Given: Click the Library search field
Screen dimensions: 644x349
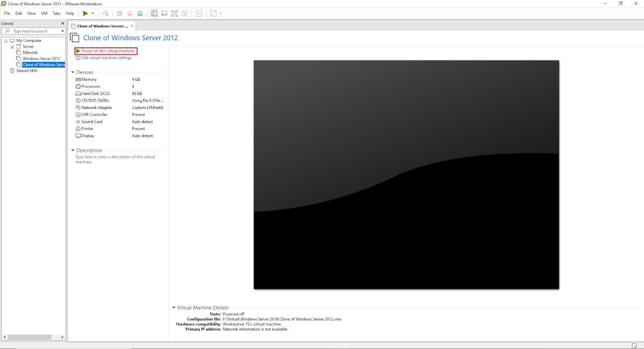Looking at the screenshot, I should [33, 31].
